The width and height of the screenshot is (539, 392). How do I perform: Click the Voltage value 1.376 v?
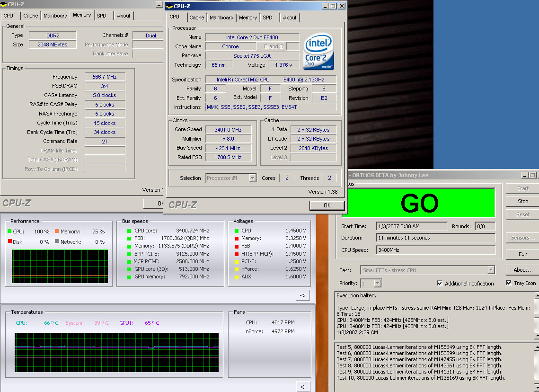click(x=283, y=65)
